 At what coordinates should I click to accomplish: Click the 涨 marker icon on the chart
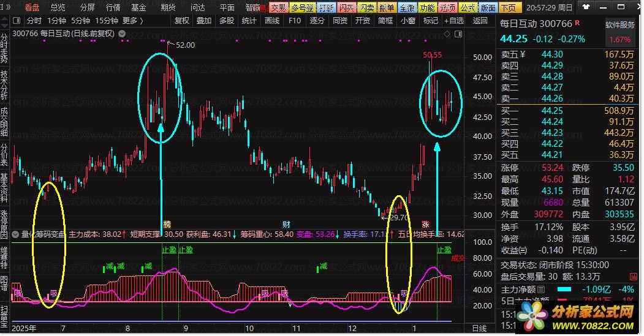point(425,224)
